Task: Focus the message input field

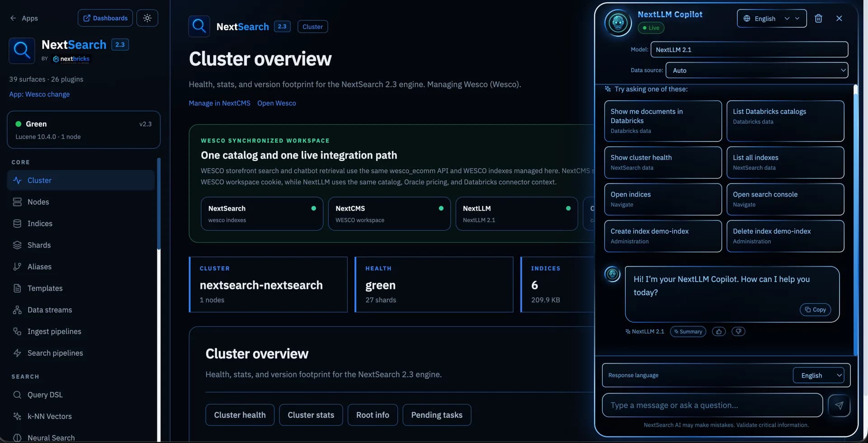Action: (x=712, y=405)
